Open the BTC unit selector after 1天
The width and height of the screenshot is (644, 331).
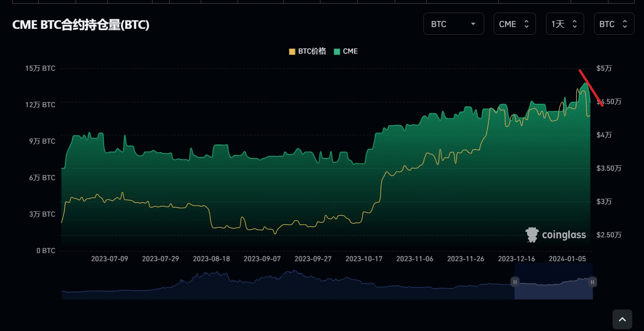click(614, 24)
